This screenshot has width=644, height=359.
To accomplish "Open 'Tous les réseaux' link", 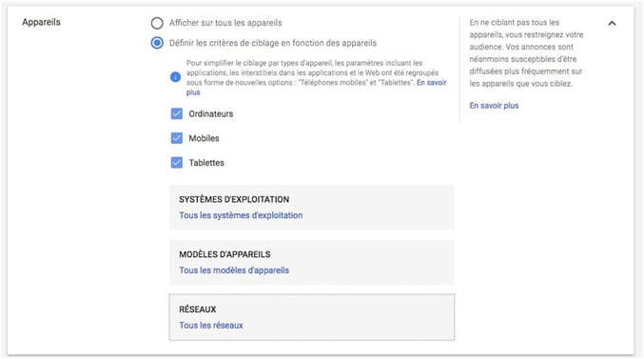I will [211, 326].
